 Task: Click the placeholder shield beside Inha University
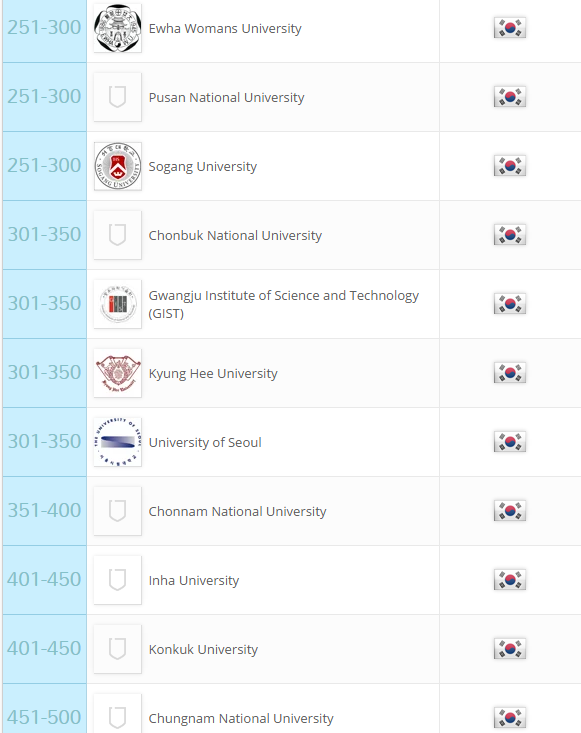click(117, 580)
